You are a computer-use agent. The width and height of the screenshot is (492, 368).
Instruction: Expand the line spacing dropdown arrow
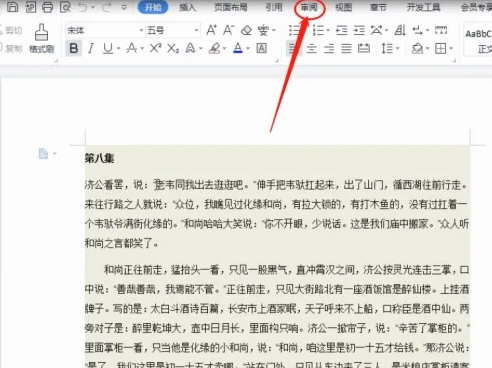pos(398,49)
